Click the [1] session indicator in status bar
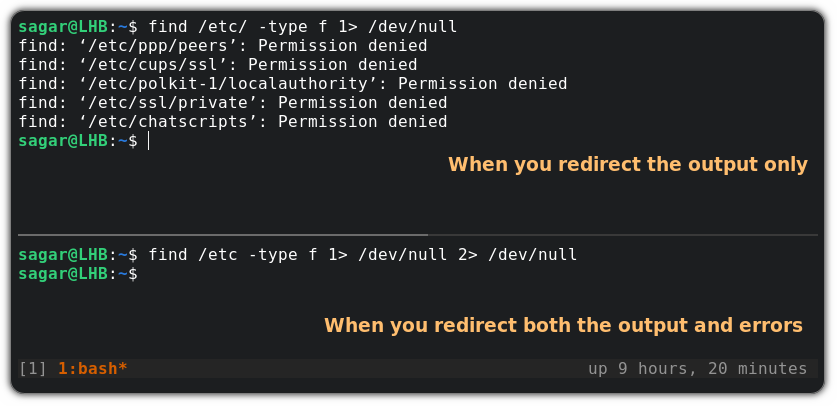This screenshot has height=406, width=837. coord(33,369)
